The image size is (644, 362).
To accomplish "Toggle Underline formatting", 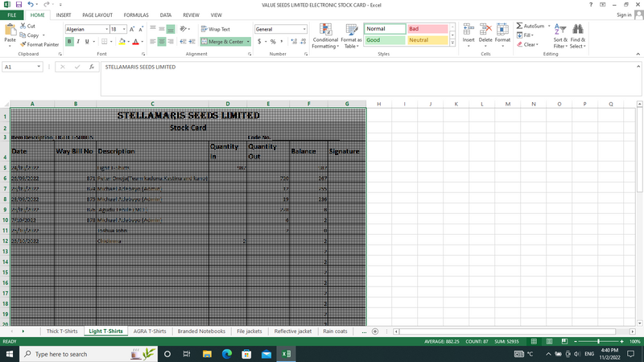I will [x=87, y=42].
